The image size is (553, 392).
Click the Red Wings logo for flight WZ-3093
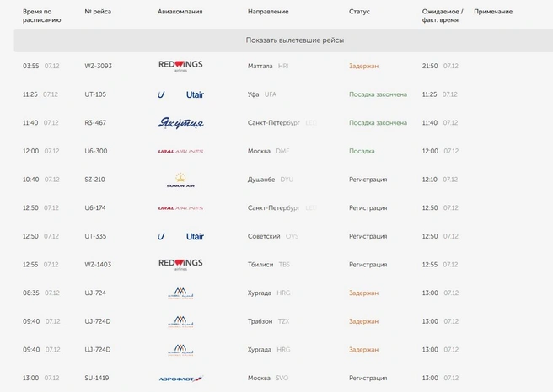coord(180,66)
